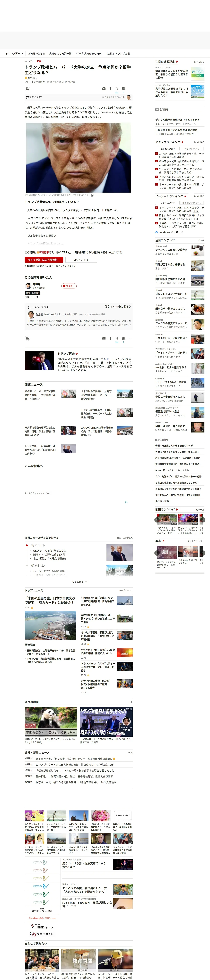Click commenter avatar in コメントプラス bar
Screen dimensions: 210x980
tap(129, 97)
